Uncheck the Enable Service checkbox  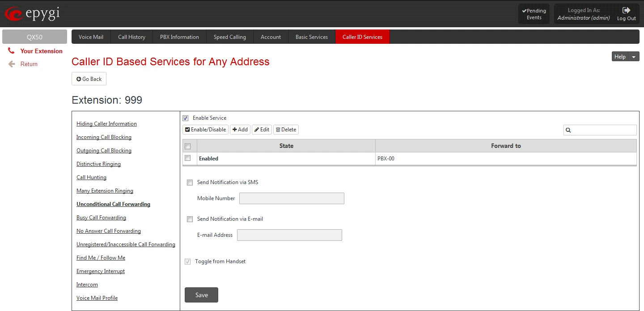(185, 118)
